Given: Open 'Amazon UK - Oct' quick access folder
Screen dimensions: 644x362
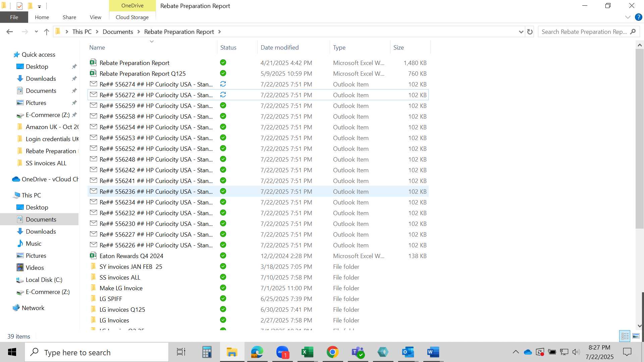Looking at the screenshot, I should click(x=52, y=127).
